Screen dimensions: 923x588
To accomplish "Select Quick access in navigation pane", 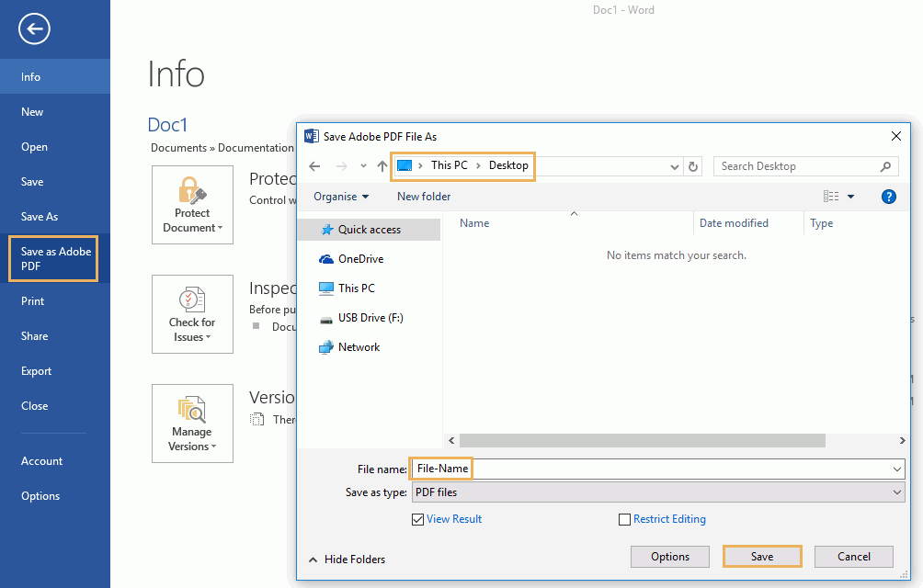I will pyautogui.click(x=369, y=230).
